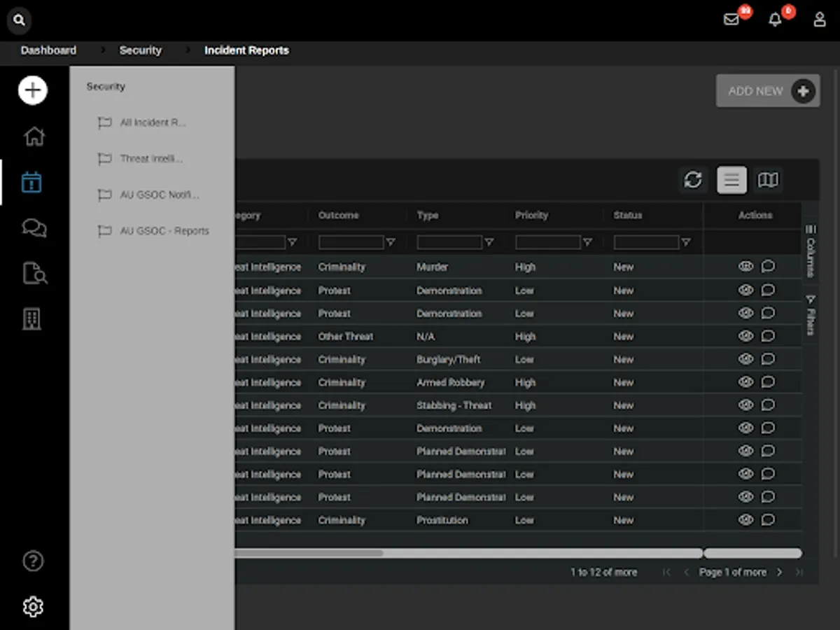This screenshot has width=840, height=630.
Task: Open the building icon in sidebar
Action: click(32, 319)
